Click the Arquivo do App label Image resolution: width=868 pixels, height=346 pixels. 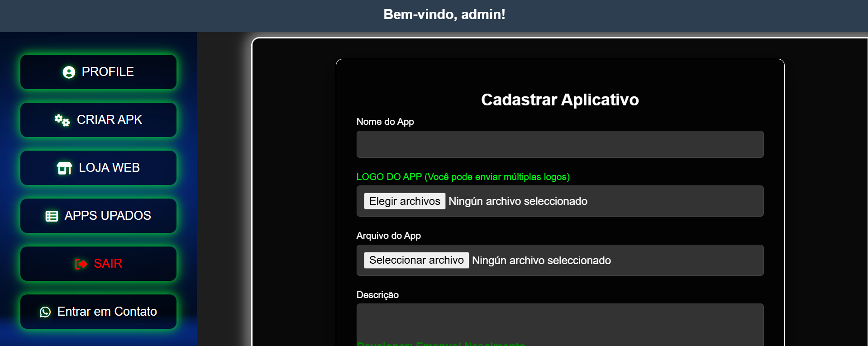click(x=388, y=236)
